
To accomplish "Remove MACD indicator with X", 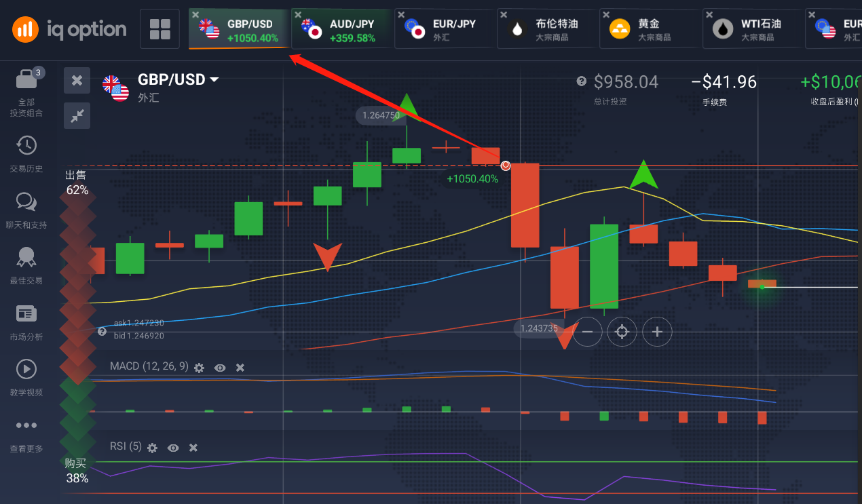I will pyautogui.click(x=240, y=368).
